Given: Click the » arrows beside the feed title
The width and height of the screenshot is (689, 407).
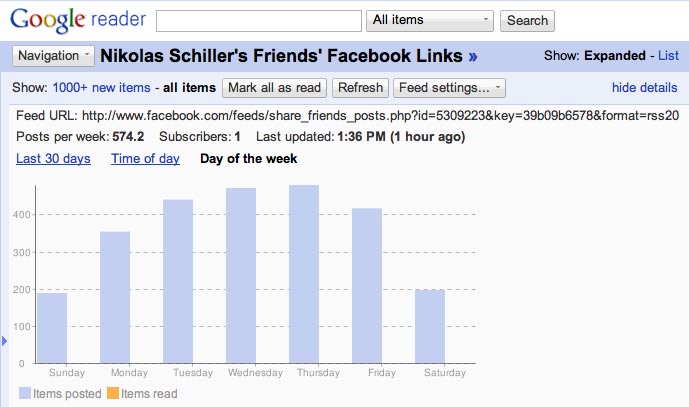Looking at the screenshot, I should [x=473, y=57].
